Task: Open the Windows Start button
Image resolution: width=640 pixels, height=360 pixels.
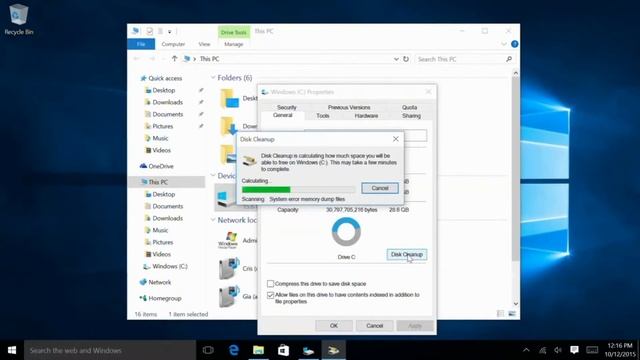Action: (12, 350)
